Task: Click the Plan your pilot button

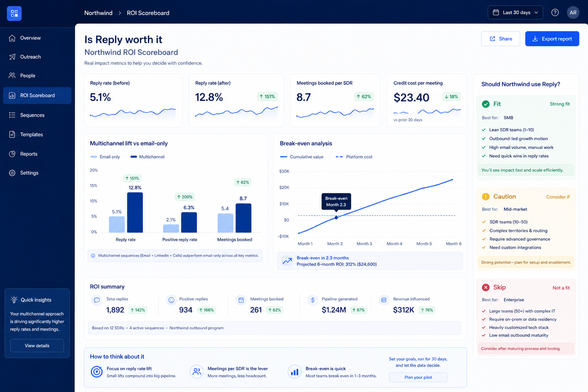Action: click(x=418, y=377)
